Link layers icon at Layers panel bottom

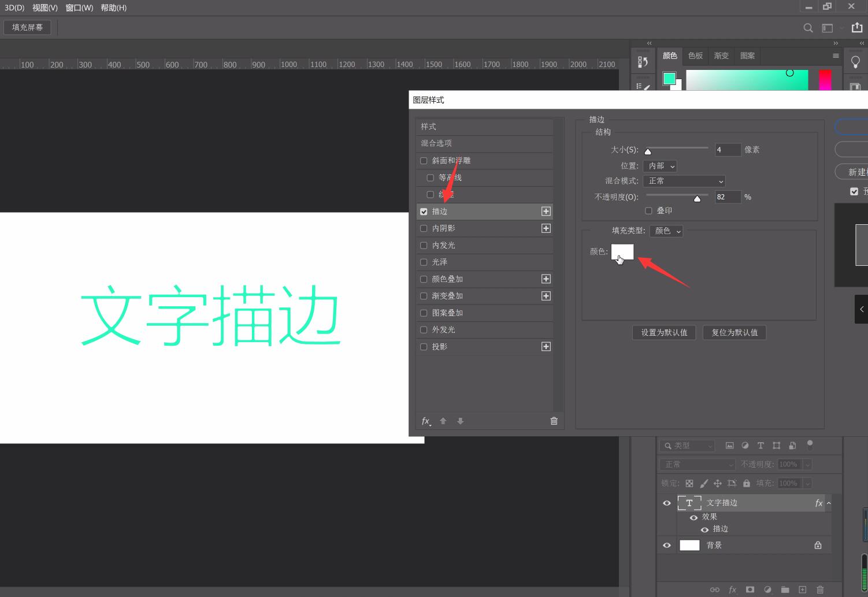(x=715, y=589)
